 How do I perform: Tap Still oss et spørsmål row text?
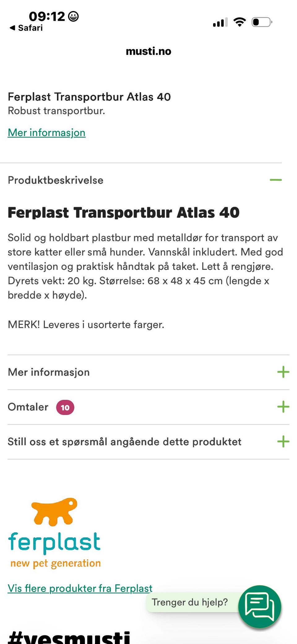[x=124, y=442]
